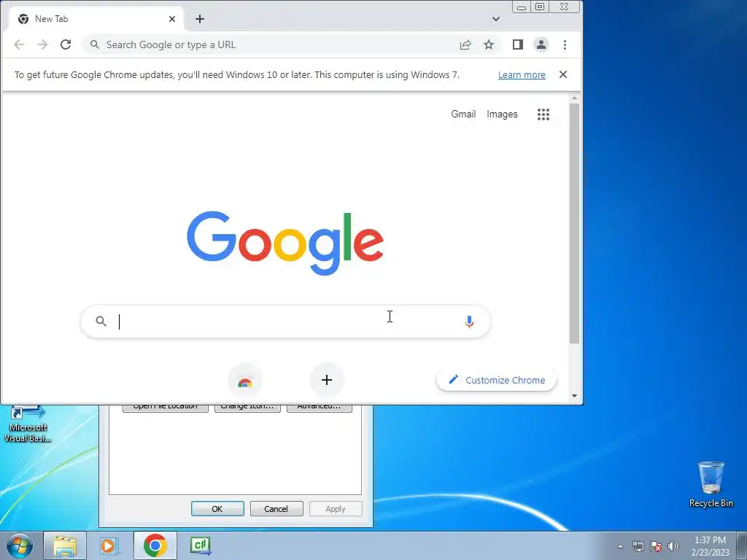Click Customize Chrome button
This screenshot has height=560, width=747.
496,380
